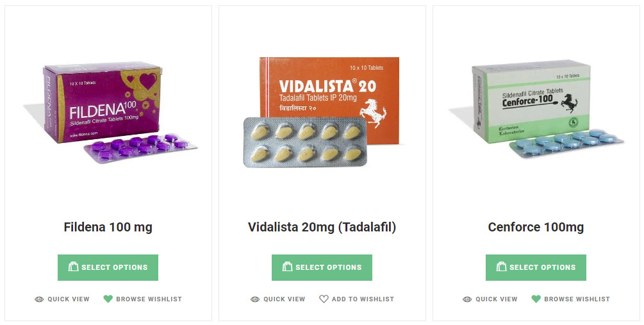Open Quick View text for Vidalista 20mg
This screenshot has height=325, width=644.
[x=285, y=299]
